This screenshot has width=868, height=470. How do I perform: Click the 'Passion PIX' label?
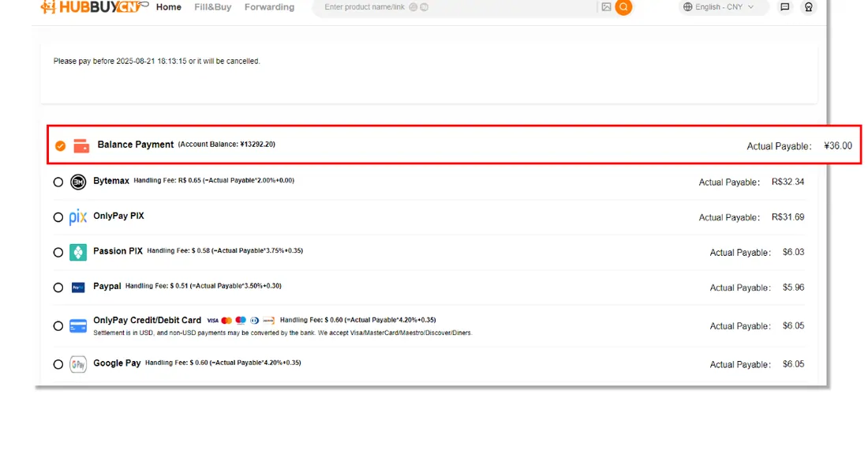[118, 251]
